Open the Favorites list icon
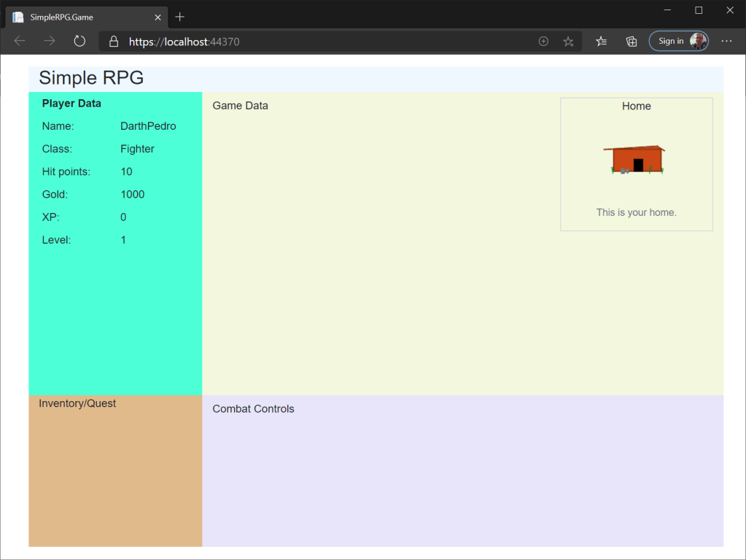Viewport: 746px width, 560px height. [601, 42]
